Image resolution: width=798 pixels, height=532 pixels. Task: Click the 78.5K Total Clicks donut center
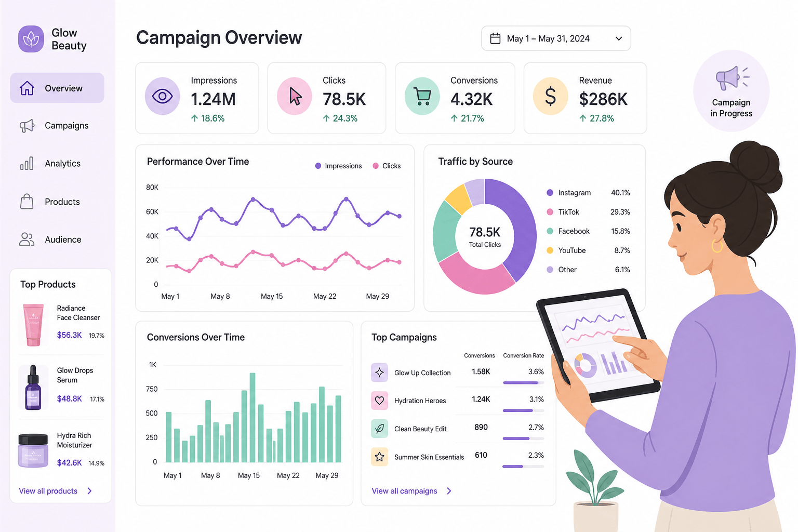pyautogui.click(x=485, y=236)
